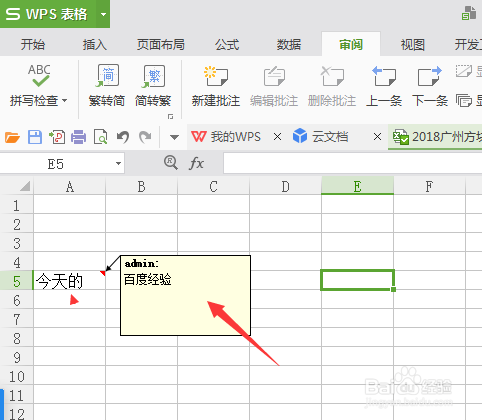Undo the last action
482x420 pixels.
(123, 137)
